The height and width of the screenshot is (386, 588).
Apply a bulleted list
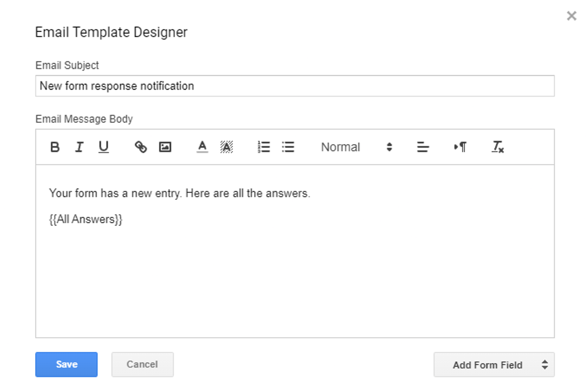[x=288, y=147]
